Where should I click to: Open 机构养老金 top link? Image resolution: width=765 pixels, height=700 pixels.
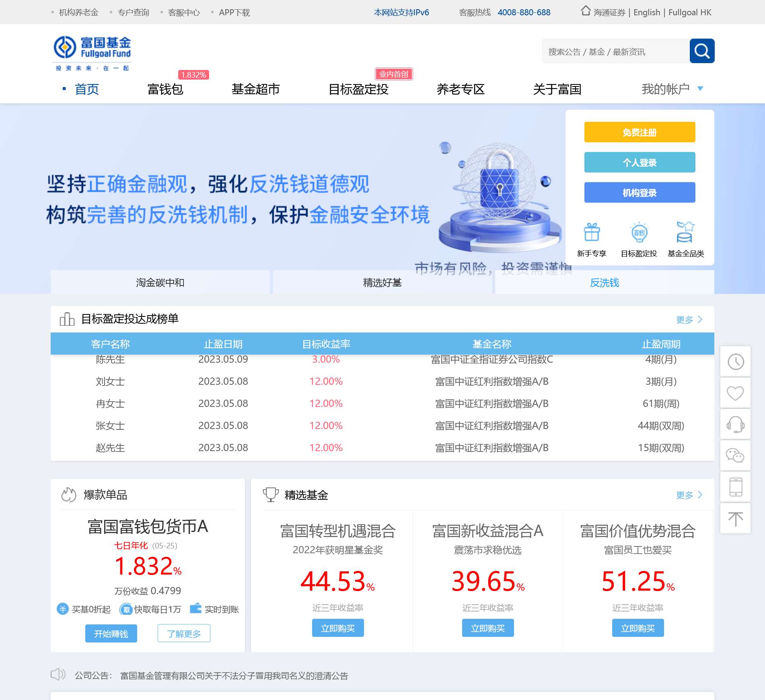click(x=79, y=12)
